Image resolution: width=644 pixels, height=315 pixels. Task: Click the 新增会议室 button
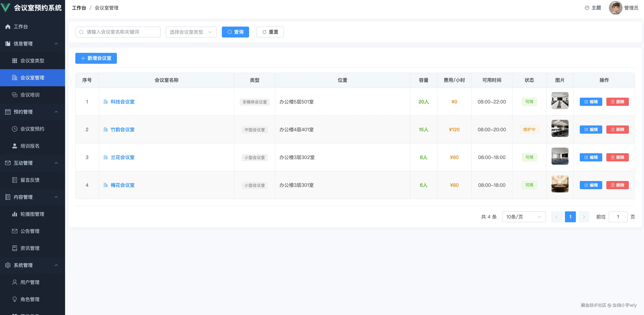[96, 58]
